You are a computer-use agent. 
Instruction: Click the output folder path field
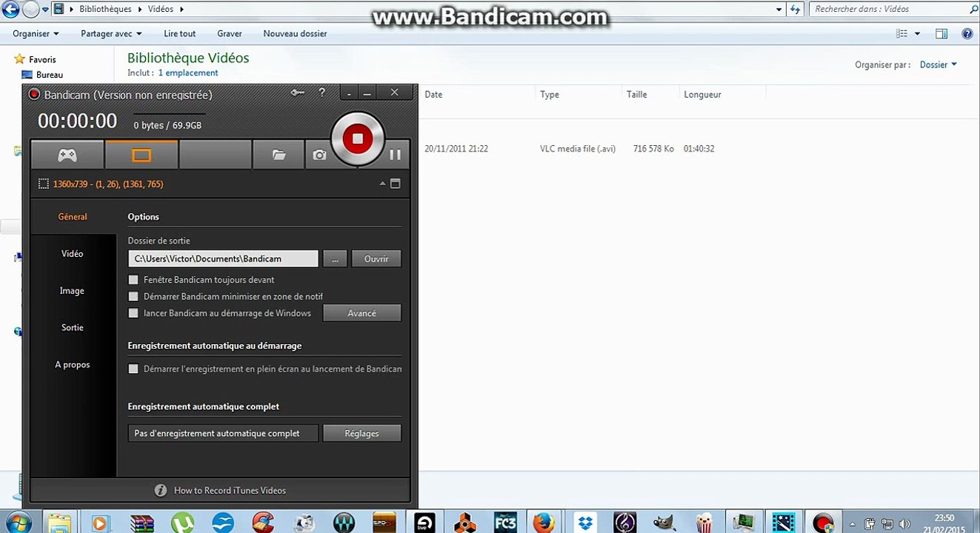coord(223,258)
